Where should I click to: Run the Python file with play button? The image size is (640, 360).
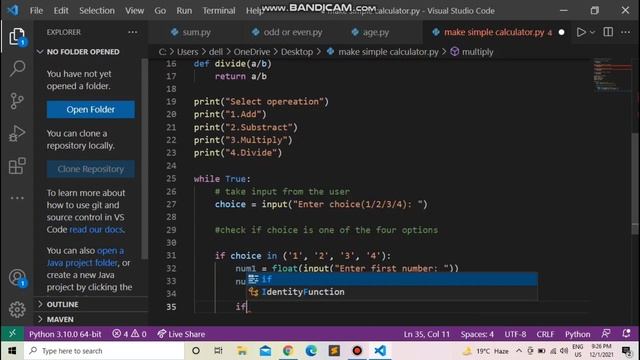pos(581,32)
